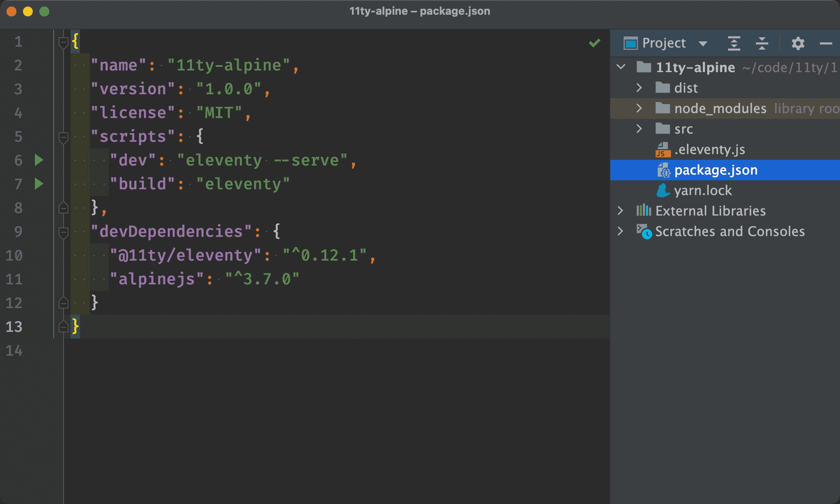Fold the root object on line 1
The image size is (840, 504).
63,42
